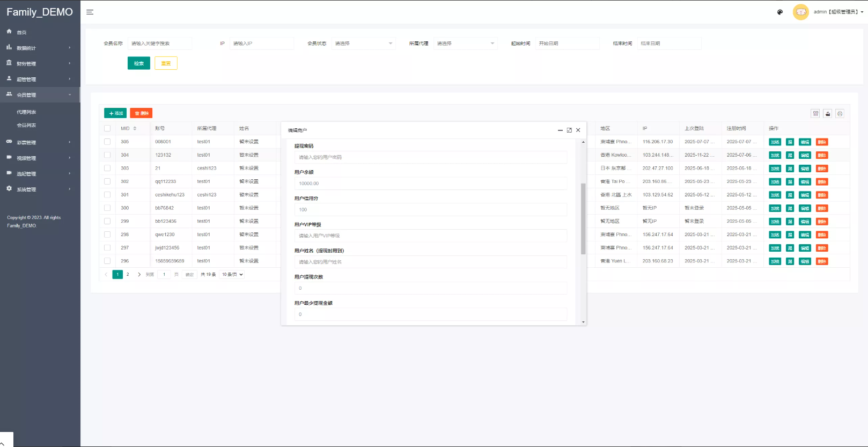This screenshot has height=447, width=868.
Task: Click the small green icon button in row 116.206.17.30
Action: [x=790, y=142]
